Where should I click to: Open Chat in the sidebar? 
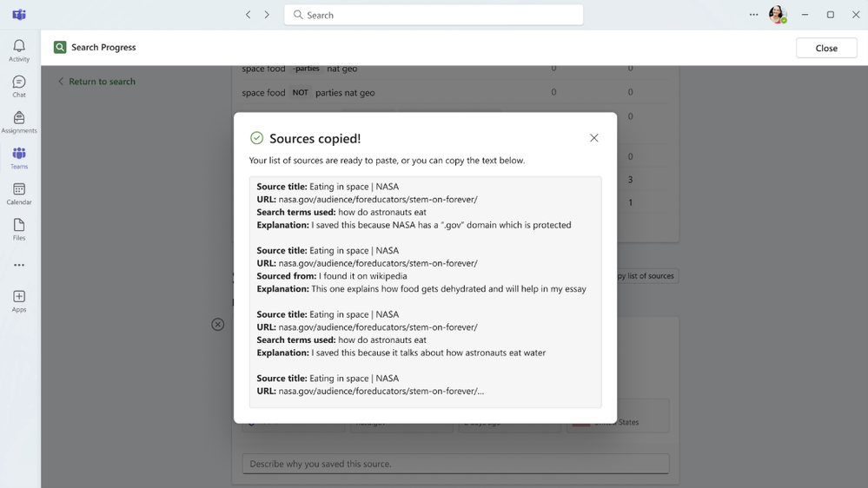(19, 86)
